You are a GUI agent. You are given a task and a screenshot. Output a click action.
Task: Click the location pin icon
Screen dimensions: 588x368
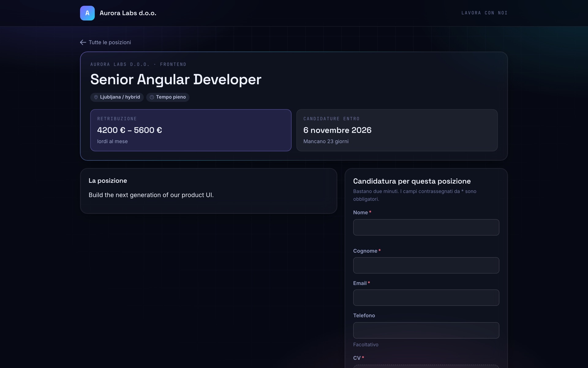point(96,97)
